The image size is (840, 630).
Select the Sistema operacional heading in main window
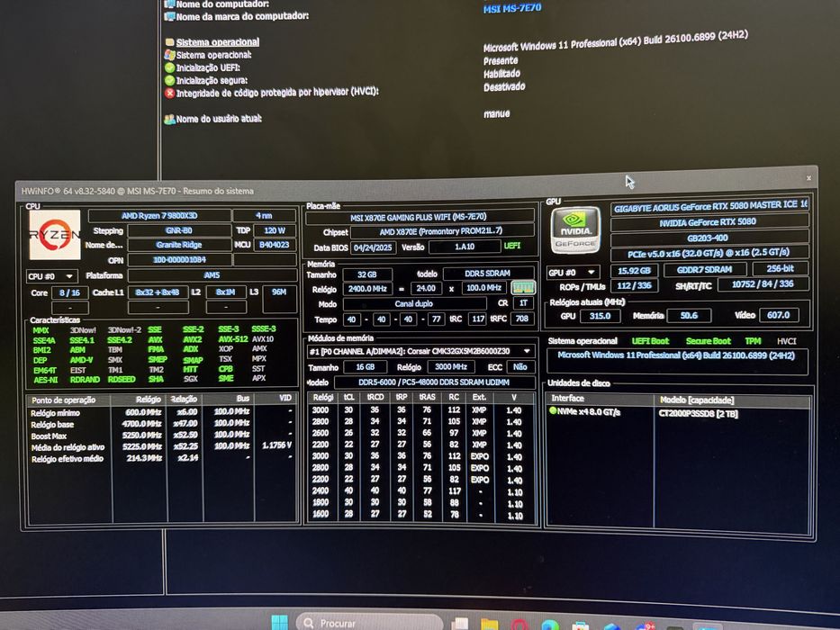(218, 41)
